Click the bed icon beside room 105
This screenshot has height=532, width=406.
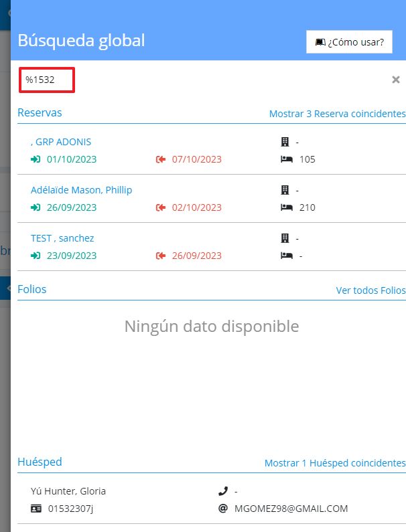tap(286, 159)
